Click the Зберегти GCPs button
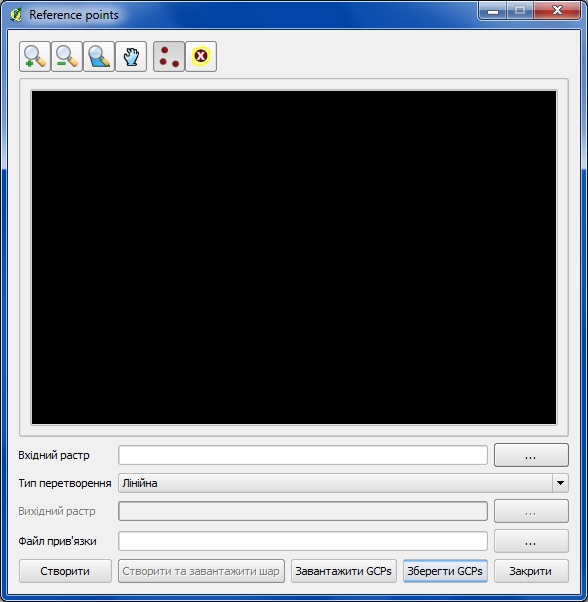This screenshot has height=602, width=588. [x=445, y=571]
